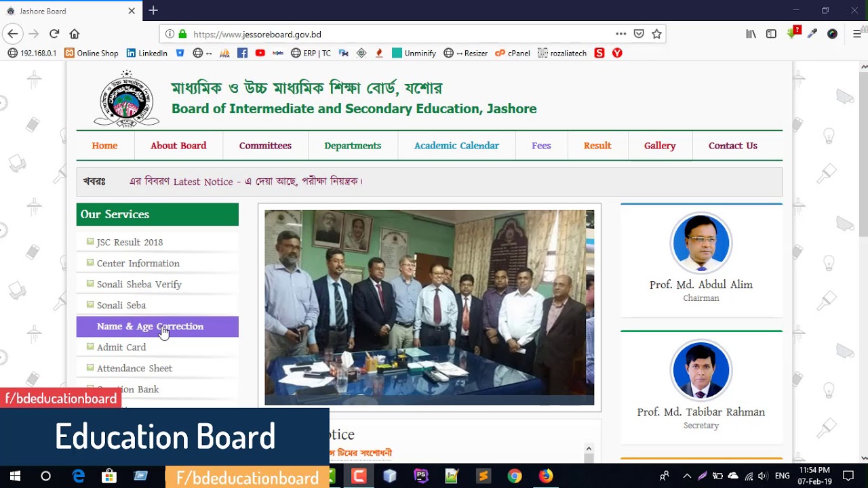The image size is (868, 488).
Task: Open the browser home page icon
Action: point(75,34)
